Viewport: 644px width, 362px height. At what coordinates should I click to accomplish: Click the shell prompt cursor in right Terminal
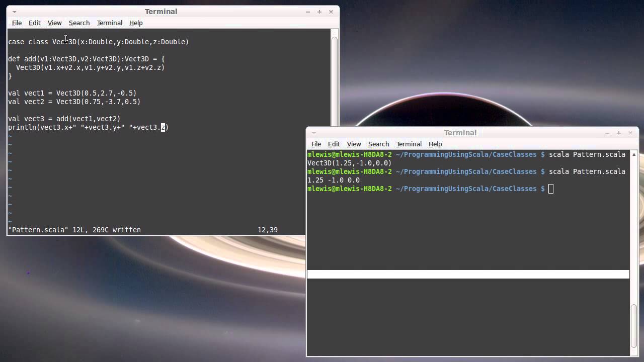[x=551, y=189]
